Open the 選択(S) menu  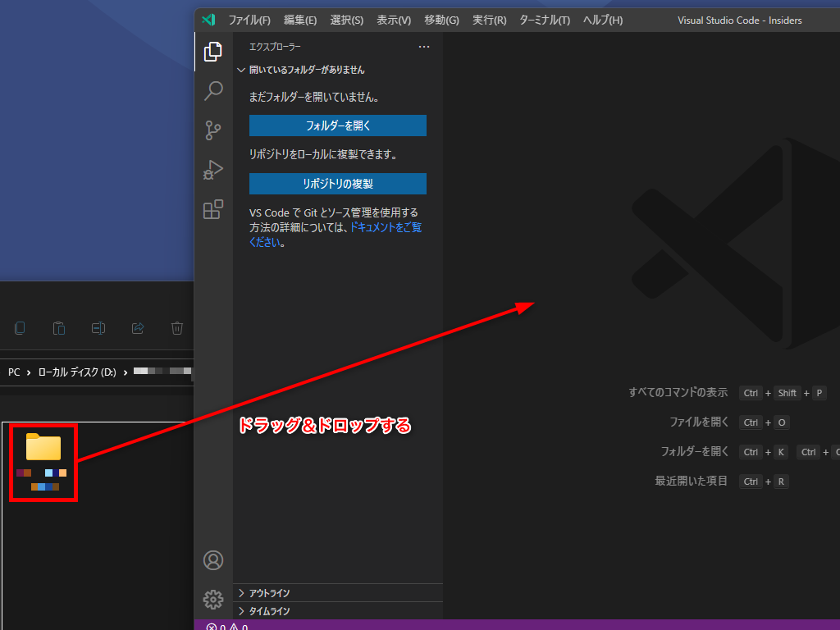pos(347,21)
